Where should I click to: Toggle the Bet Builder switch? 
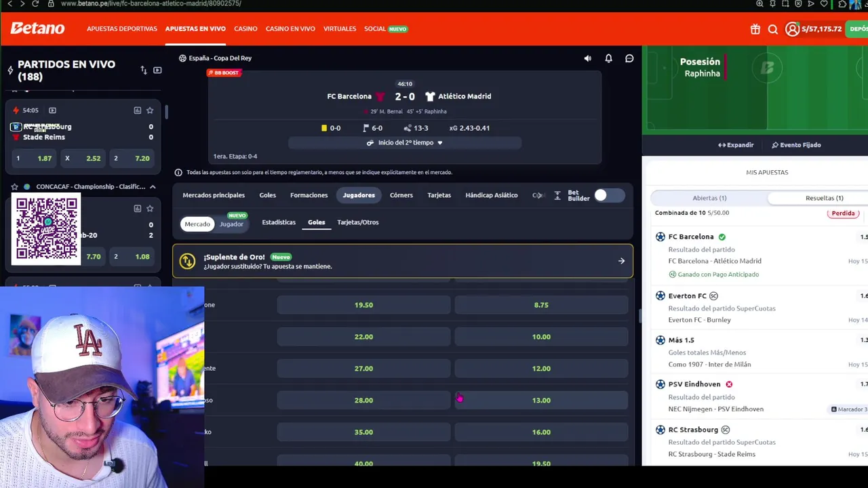point(609,195)
